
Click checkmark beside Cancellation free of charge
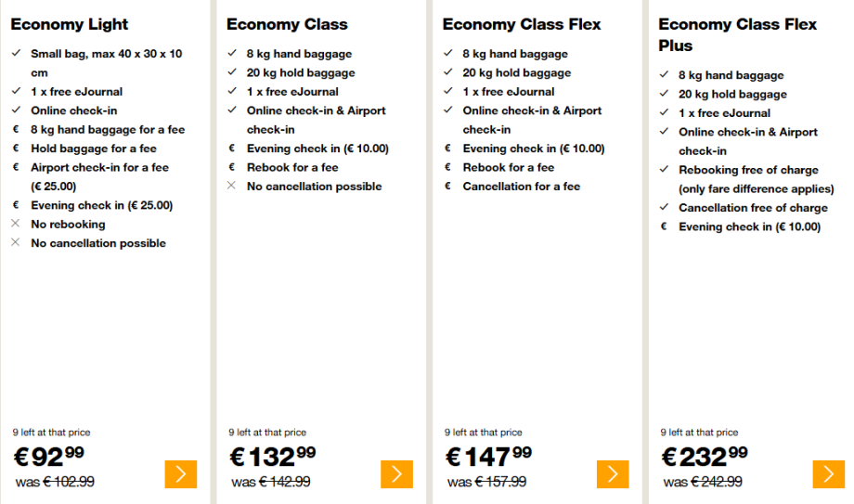point(664,208)
